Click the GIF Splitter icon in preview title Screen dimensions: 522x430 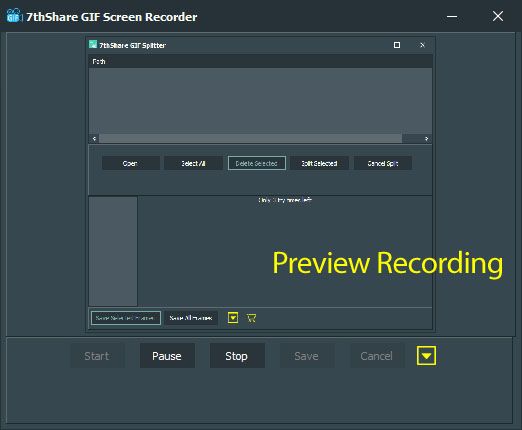(x=93, y=44)
